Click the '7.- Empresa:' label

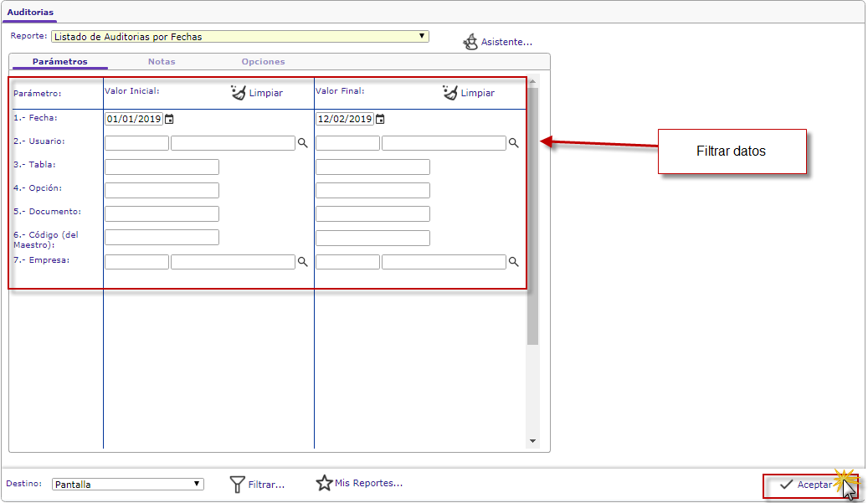tap(42, 260)
